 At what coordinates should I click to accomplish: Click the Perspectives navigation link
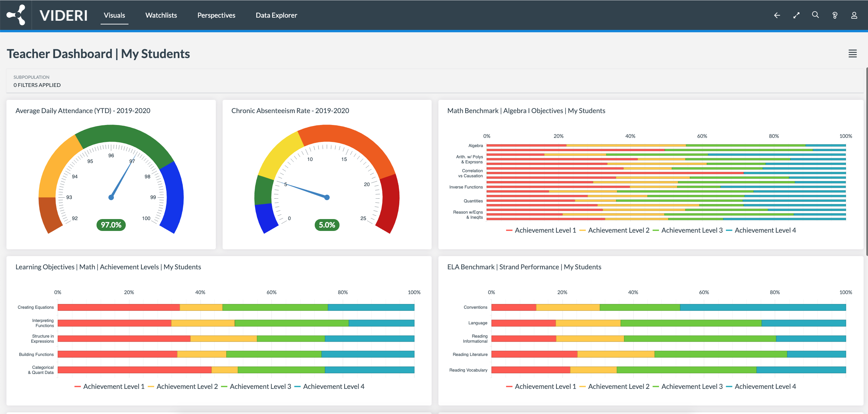[216, 15]
